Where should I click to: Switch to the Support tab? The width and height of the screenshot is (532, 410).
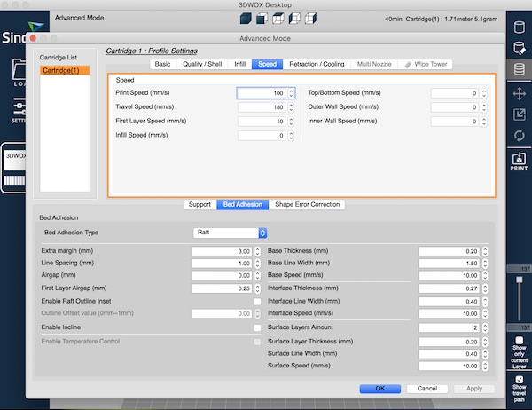[199, 204]
